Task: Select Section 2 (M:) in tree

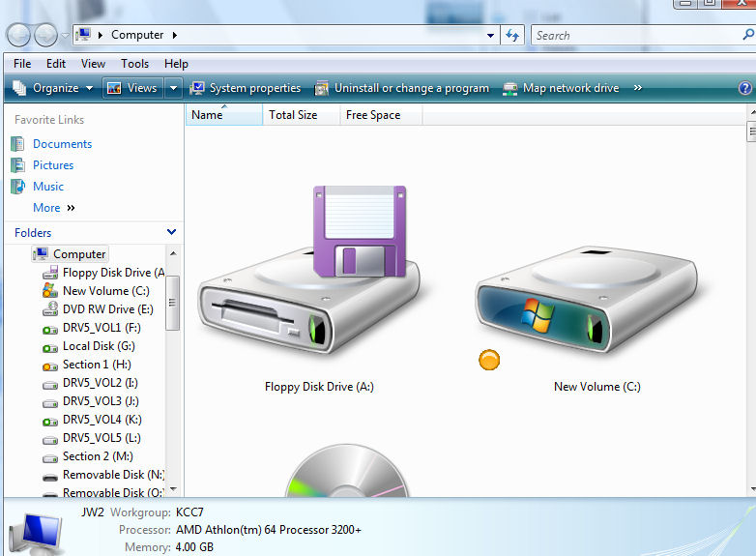Action: point(98,455)
